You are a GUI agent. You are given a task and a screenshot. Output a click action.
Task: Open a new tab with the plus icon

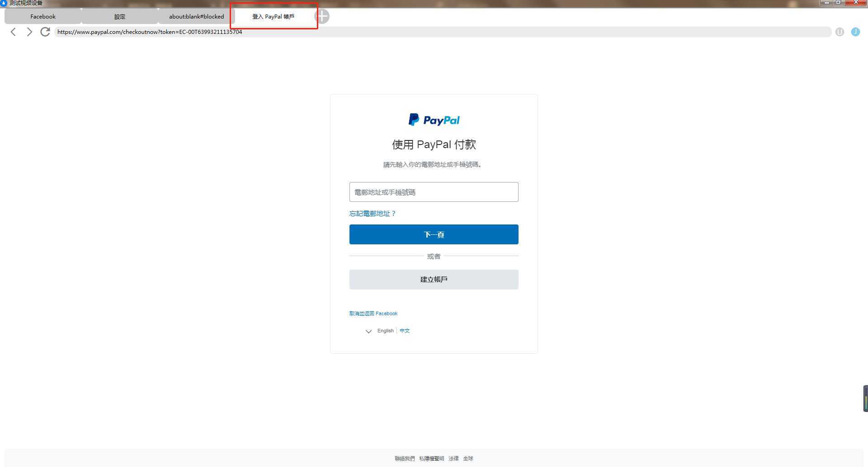(x=322, y=17)
